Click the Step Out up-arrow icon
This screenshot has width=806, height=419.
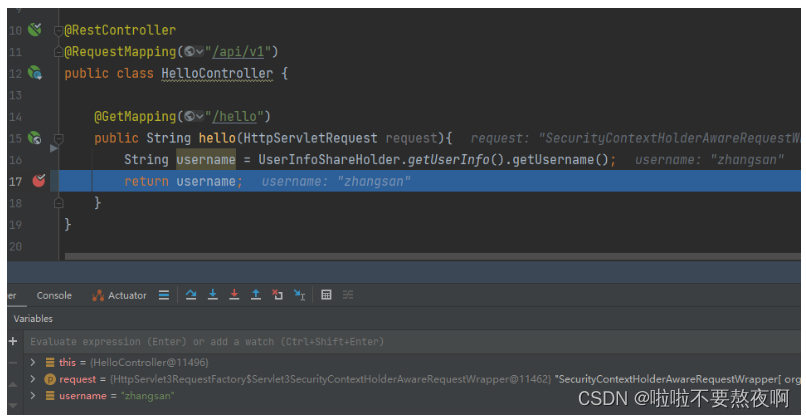point(256,295)
